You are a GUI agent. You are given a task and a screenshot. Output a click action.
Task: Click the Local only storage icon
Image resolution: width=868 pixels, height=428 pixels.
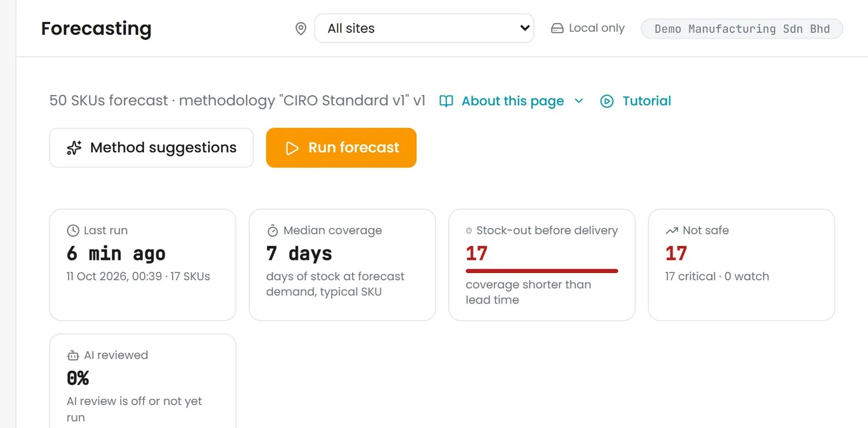click(x=557, y=29)
